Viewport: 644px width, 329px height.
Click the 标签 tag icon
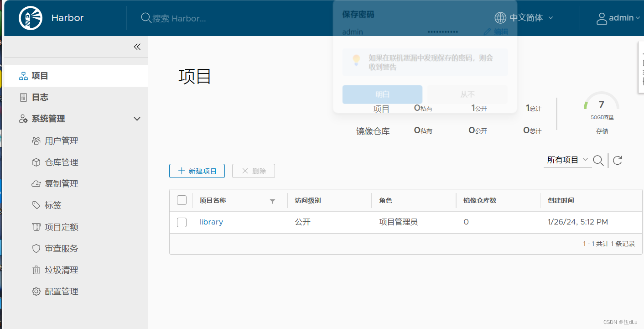click(36, 205)
